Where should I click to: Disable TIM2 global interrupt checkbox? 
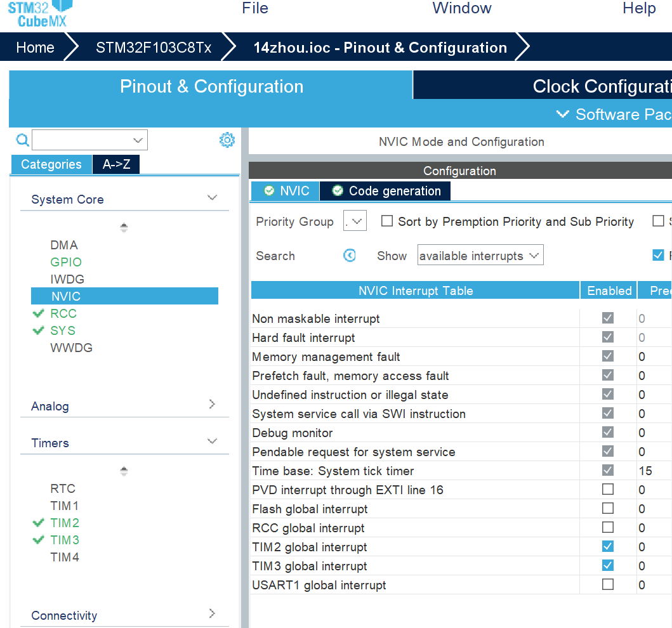[608, 547]
